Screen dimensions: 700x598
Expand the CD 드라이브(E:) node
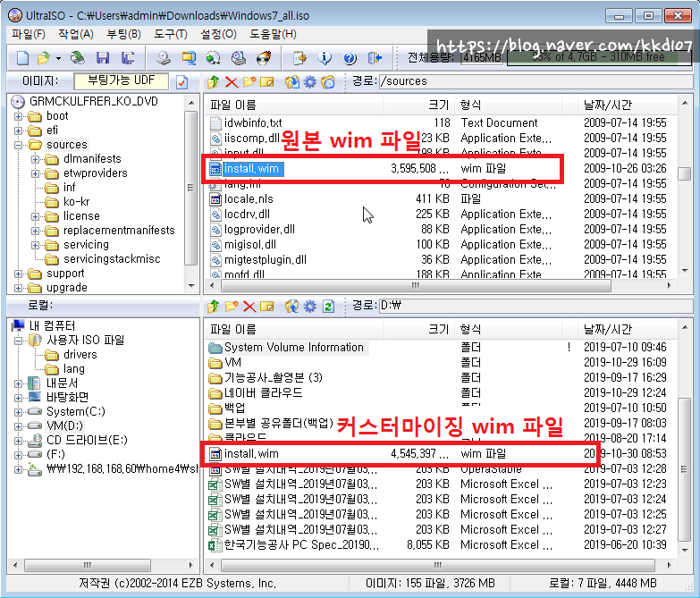18,441
